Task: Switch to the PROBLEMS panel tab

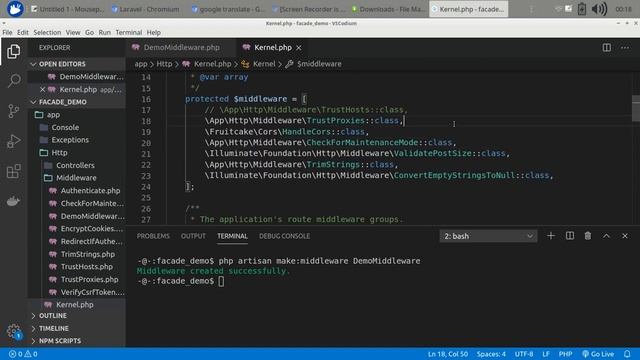Action: pyautogui.click(x=153, y=236)
